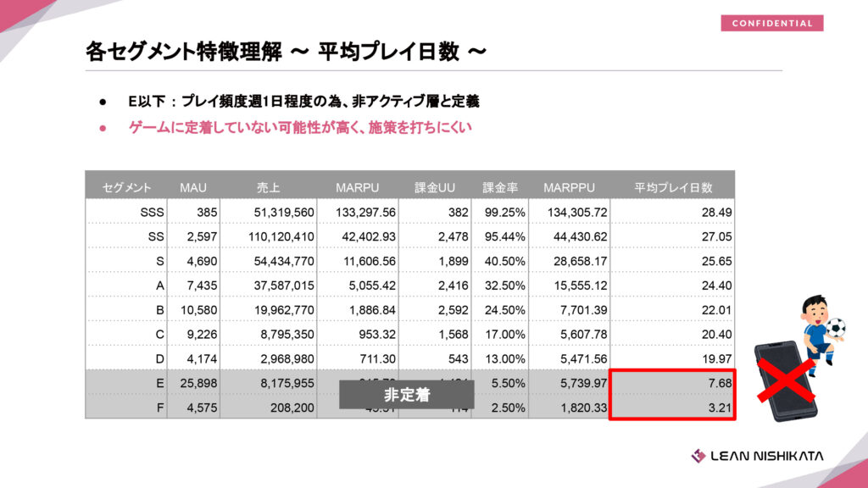Select the MARPPU column header
Viewport: 868px width, 488px height.
(569, 186)
